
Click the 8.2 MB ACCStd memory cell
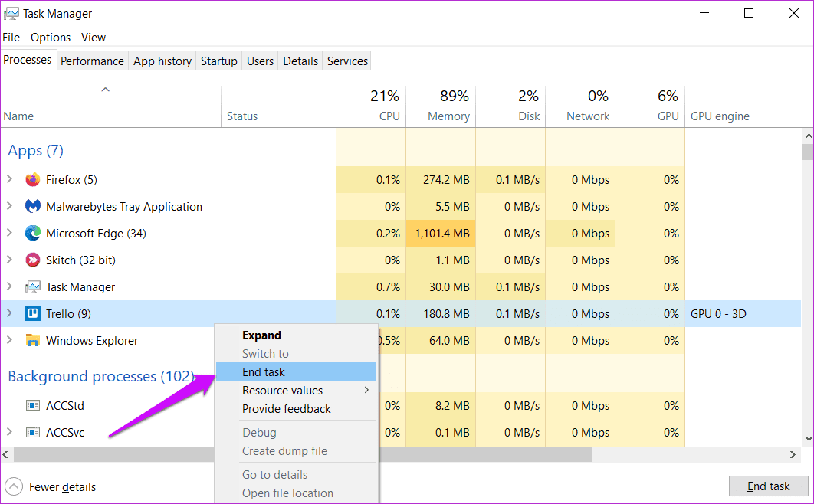tap(441, 405)
